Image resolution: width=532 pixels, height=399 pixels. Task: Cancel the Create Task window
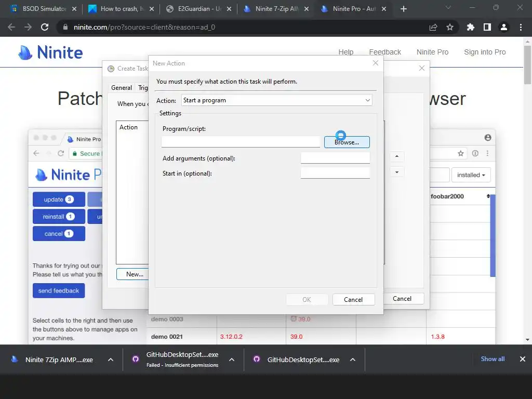tap(402, 299)
